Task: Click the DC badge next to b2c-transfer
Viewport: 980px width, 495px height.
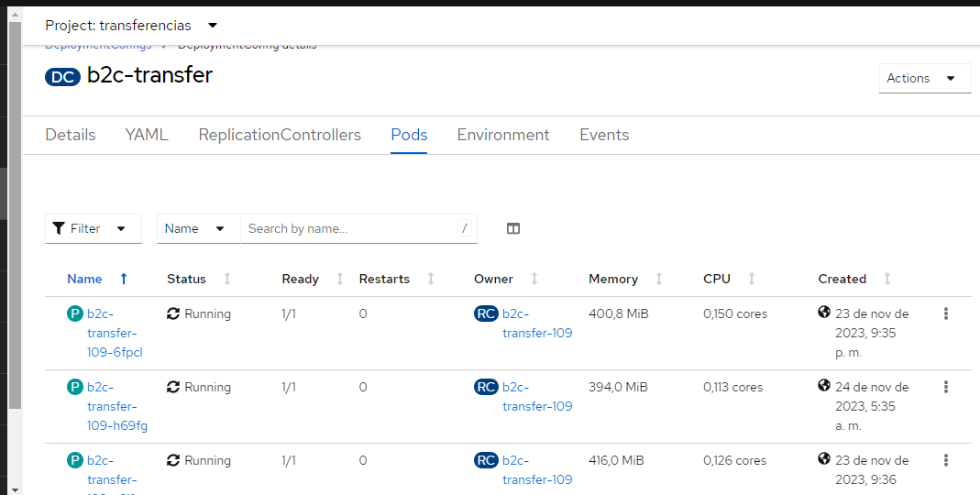Action: [62, 77]
